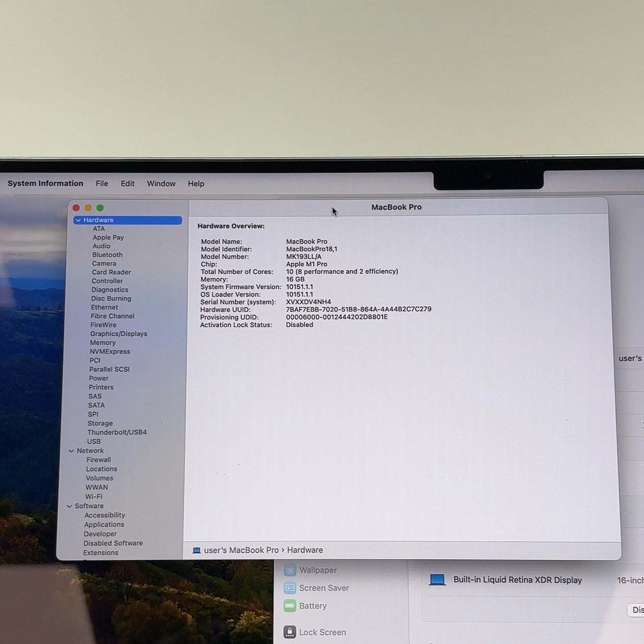The image size is (644, 644).
Task: Click the Battery icon in System Settings
Action: [x=290, y=606]
